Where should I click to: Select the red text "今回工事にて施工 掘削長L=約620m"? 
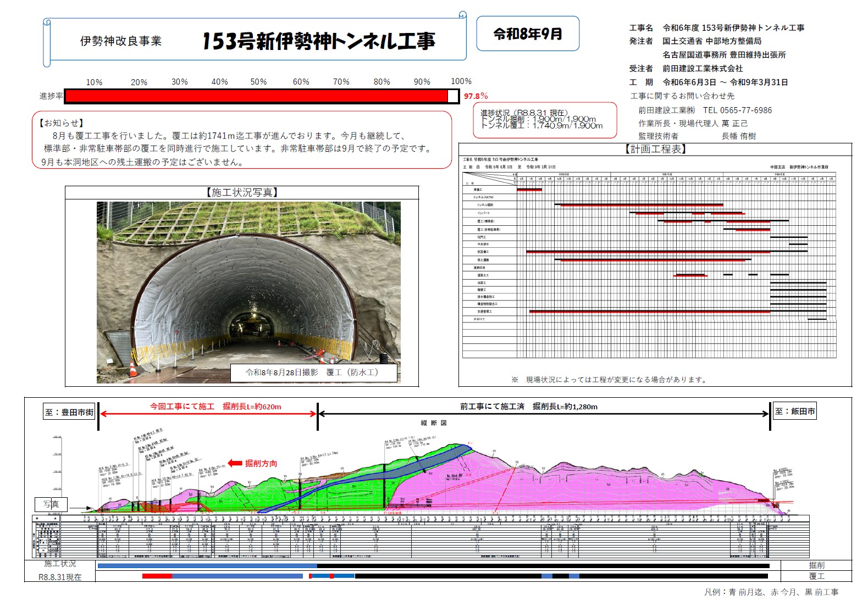click(x=215, y=407)
